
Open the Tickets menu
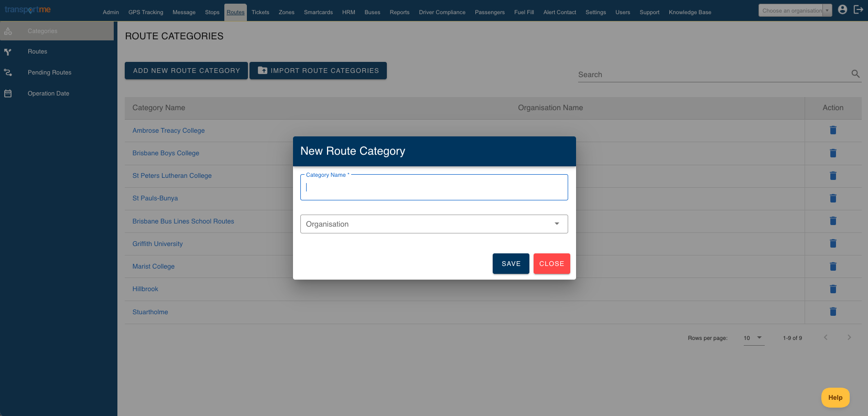261,12
